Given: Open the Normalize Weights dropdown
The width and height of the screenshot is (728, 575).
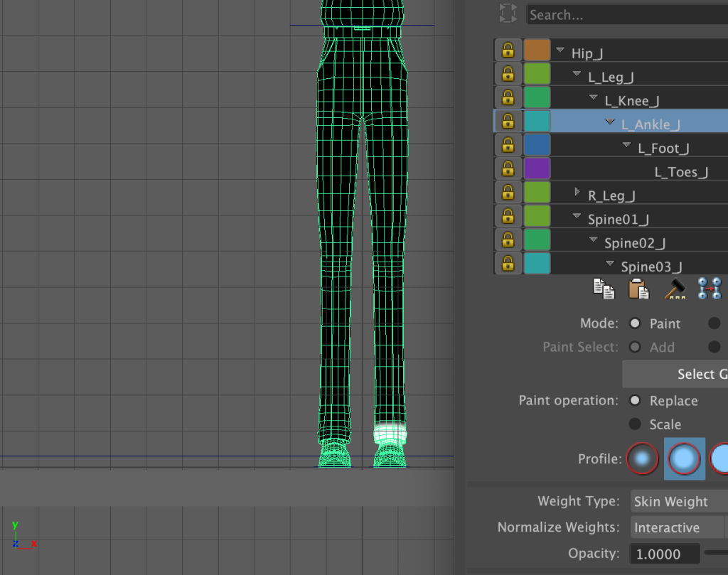Looking at the screenshot, I should (x=675, y=527).
